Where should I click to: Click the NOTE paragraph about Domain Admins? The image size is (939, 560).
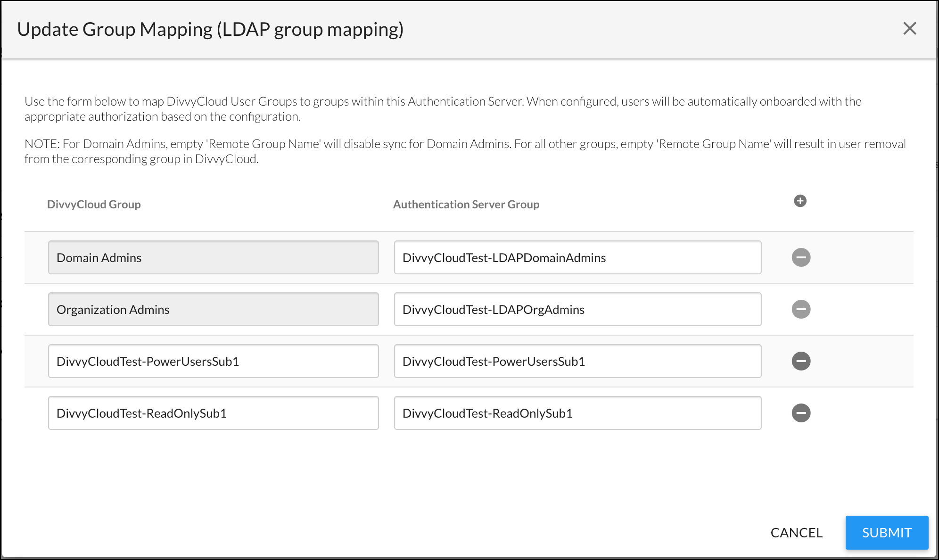tap(465, 151)
